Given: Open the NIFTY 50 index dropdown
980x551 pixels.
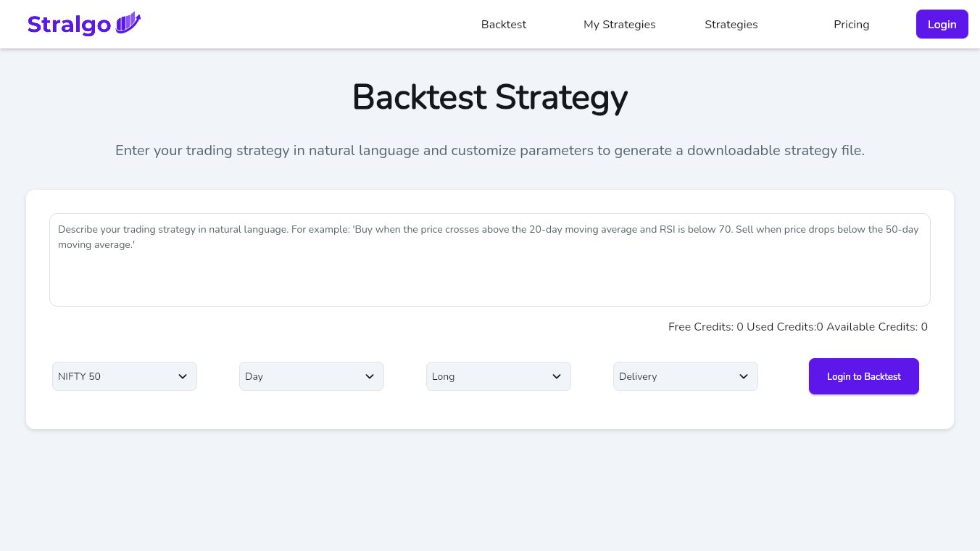Looking at the screenshot, I should tap(116, 376).
